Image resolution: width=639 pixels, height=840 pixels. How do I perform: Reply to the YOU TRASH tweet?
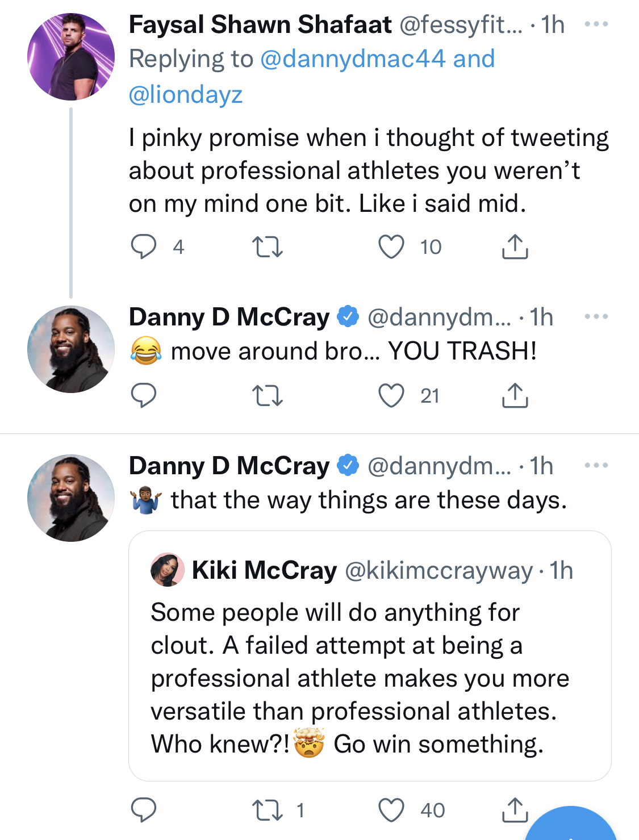tap(144, 396)
